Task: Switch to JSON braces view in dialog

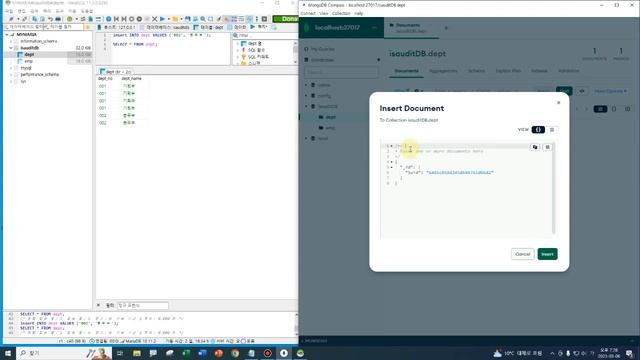Action: click(x=538, y=130)
